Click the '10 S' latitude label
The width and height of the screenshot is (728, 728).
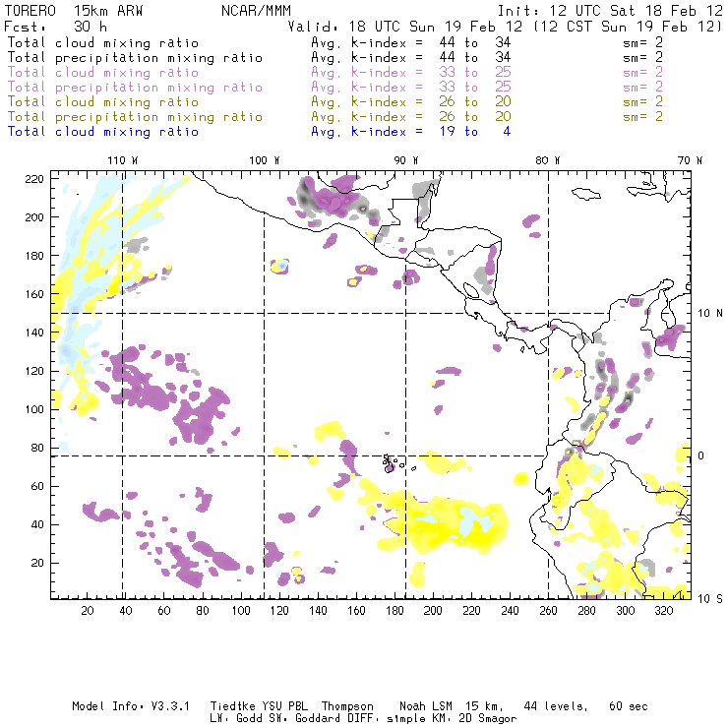(710, 599)
